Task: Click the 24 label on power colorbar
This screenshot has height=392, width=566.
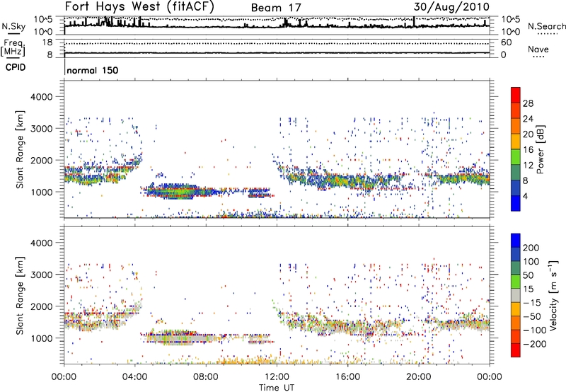Action: coord(528,119)
